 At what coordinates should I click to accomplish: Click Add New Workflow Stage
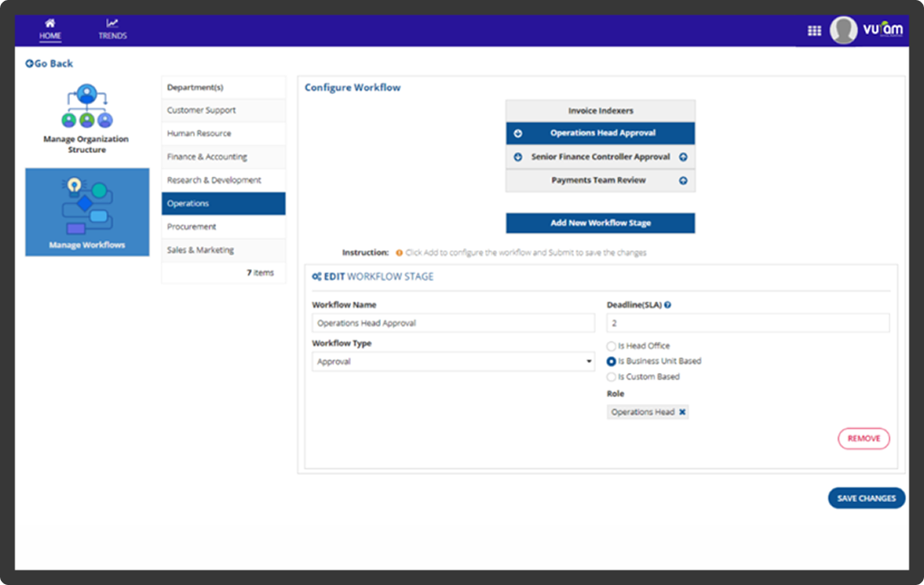[600, 223]
